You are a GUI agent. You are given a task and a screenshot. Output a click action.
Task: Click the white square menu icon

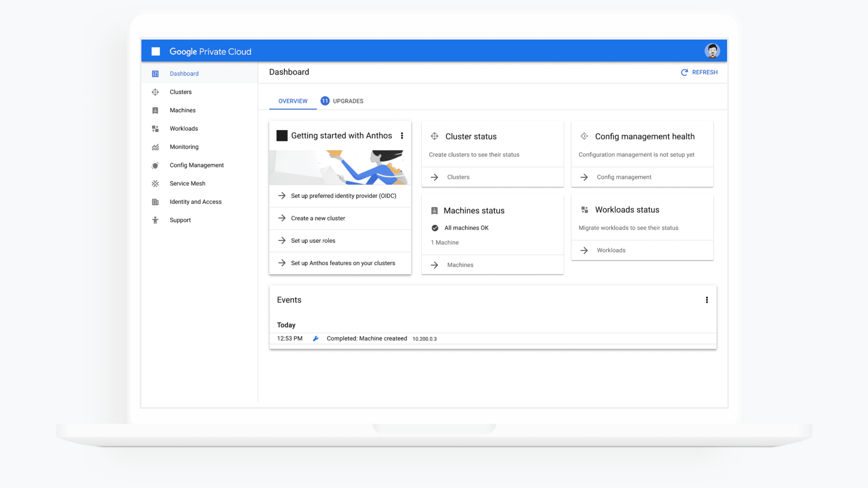155,52
